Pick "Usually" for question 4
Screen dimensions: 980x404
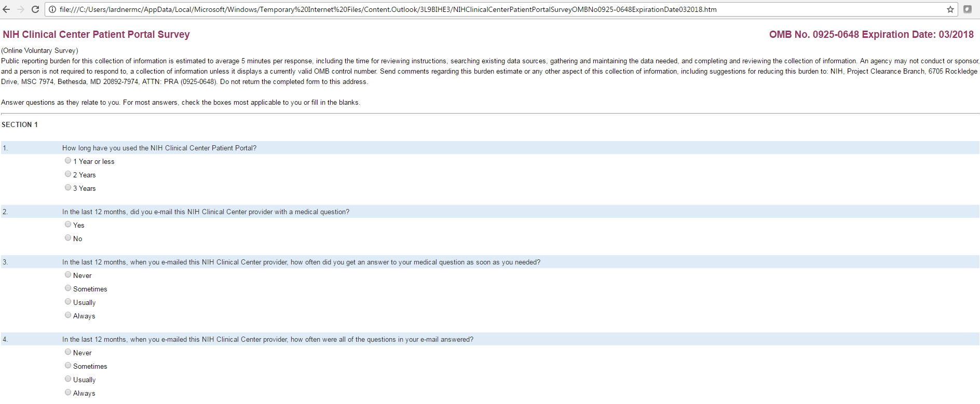click(68, 379)
